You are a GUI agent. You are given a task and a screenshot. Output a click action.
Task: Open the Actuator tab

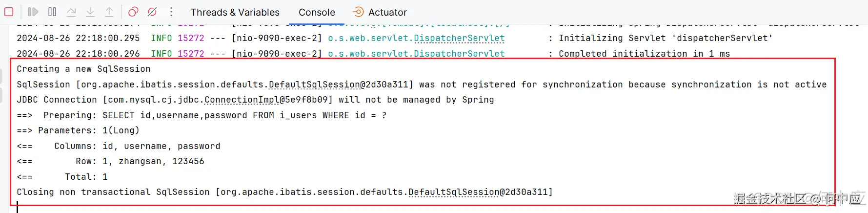[387, 12]
